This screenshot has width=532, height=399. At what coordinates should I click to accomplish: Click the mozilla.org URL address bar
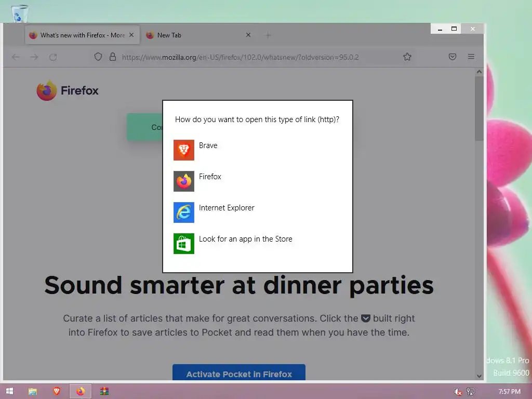(x=240, y=57)
